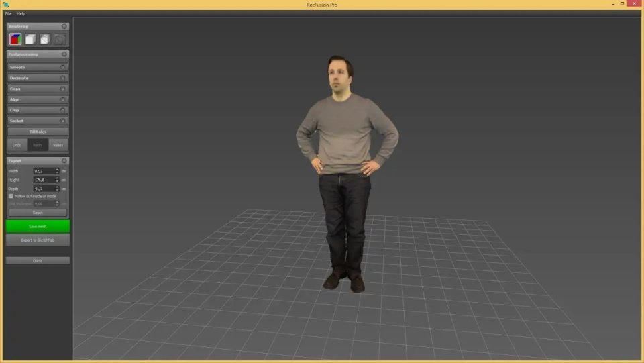Expand the Decimate options section
This screenshot has width=644, height=363.
click(x=38, y=78)
